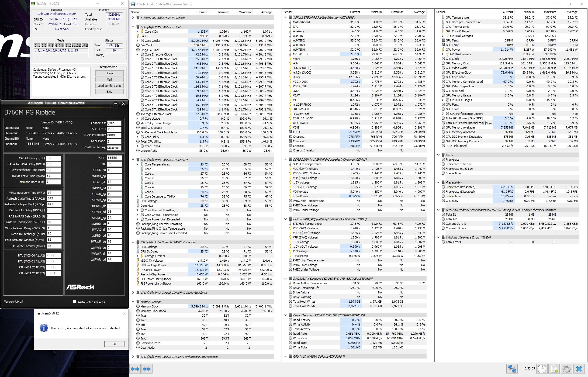This screenshot has width=588, height=377.
Task: Collapse the CPU [#0] Intel Core i5-12400F group
Action: pos(133,27)
